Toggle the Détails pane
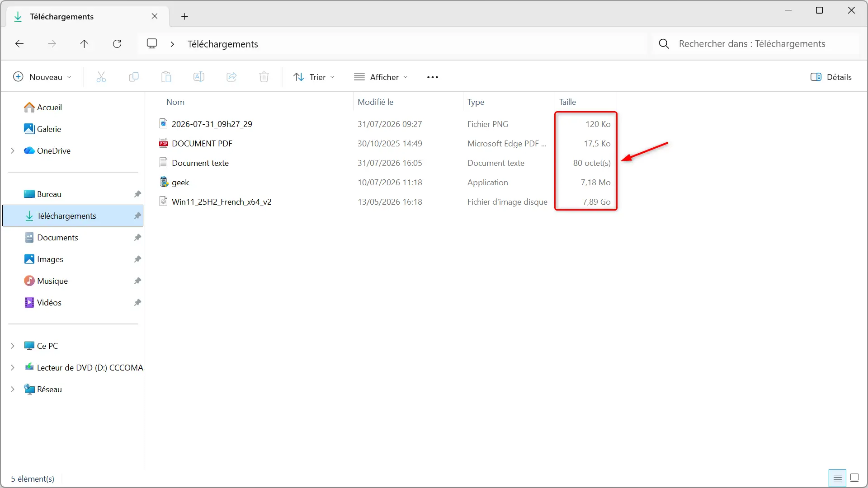The height and width of the screenshot is (488, 868). pyautogui.click(x=831, y=77)
